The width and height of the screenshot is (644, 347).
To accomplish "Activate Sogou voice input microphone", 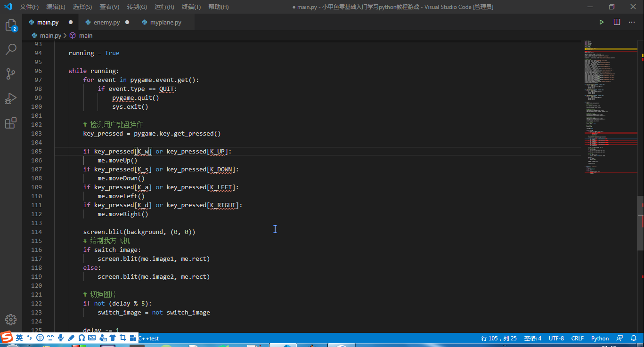I will pos(61,338).
